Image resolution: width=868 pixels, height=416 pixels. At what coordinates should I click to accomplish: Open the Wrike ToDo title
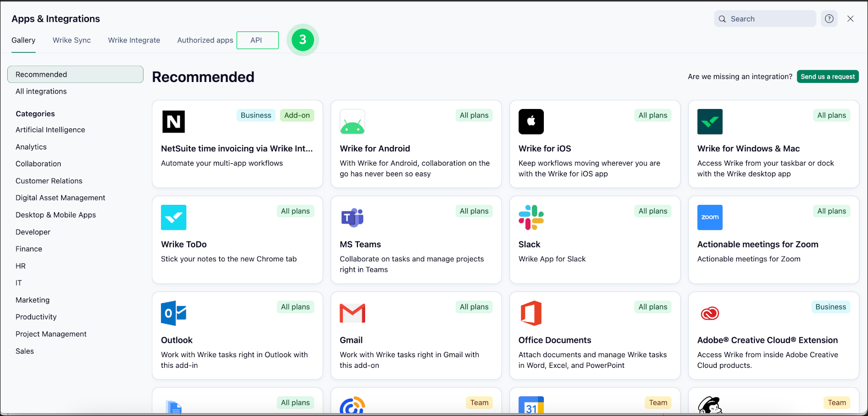(x=184, y=244)
